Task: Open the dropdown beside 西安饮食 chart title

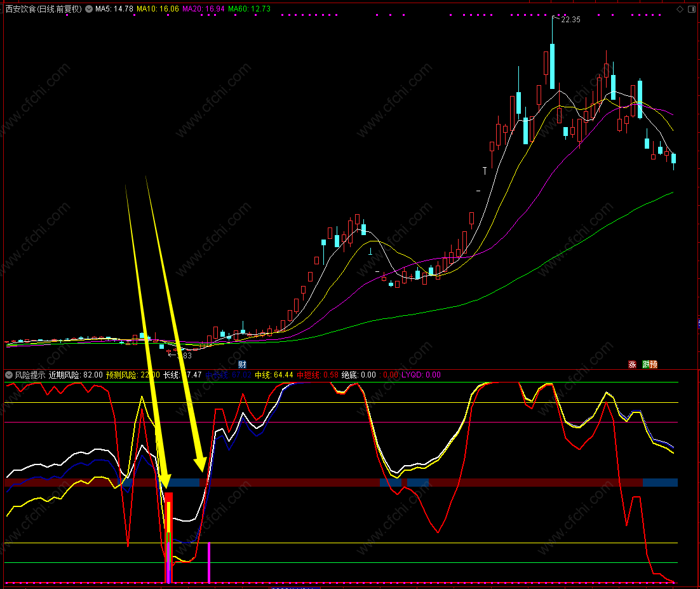Action: tap(89, 9)
